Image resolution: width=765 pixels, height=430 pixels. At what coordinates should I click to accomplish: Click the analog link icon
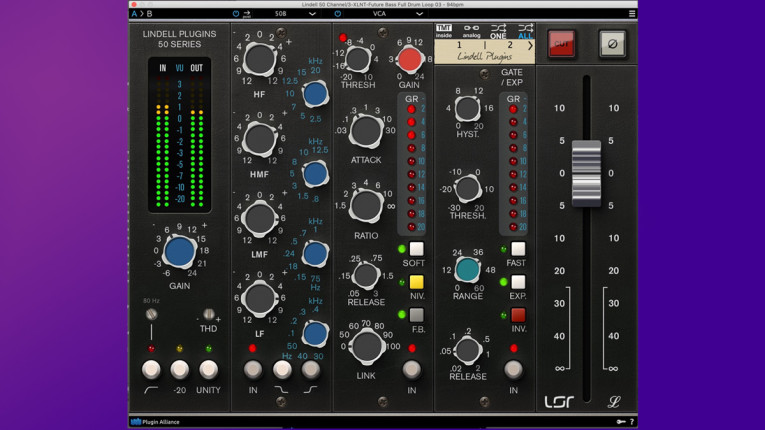click(x=471, y=31)
